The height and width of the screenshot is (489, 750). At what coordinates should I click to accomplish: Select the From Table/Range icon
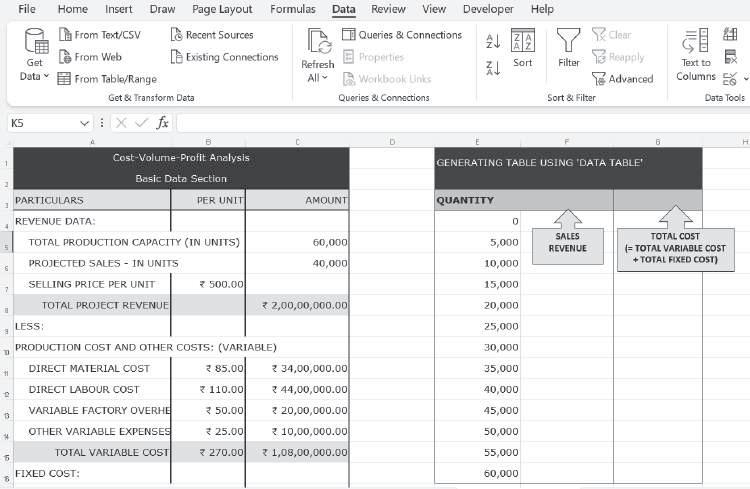[x=64, y=78]
